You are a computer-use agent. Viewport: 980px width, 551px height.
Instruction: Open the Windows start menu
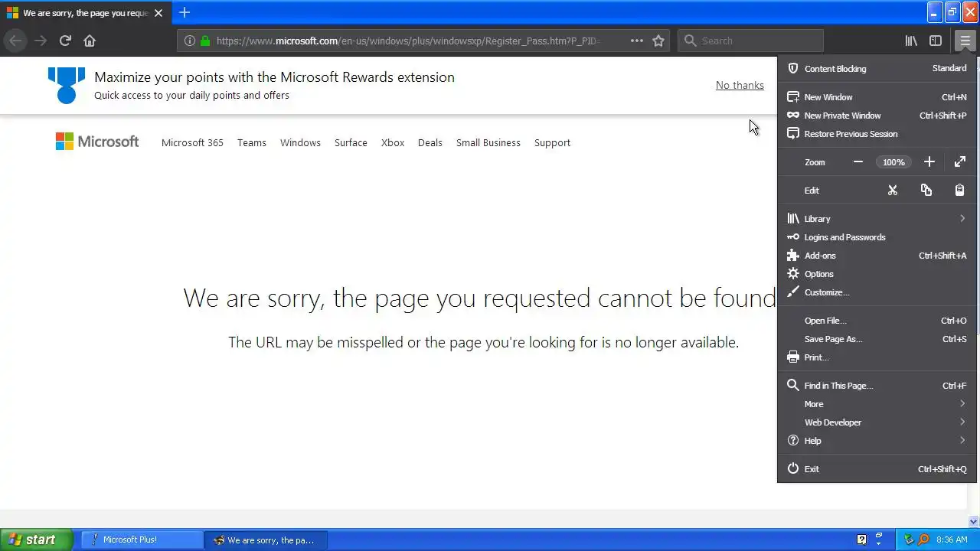pyautogui.click(x=36, y=540)
